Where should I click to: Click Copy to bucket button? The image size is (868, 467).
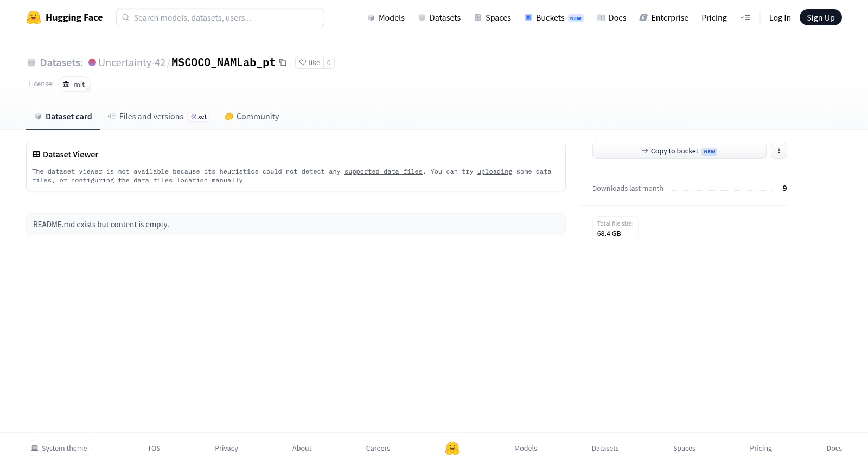(679, 151)
